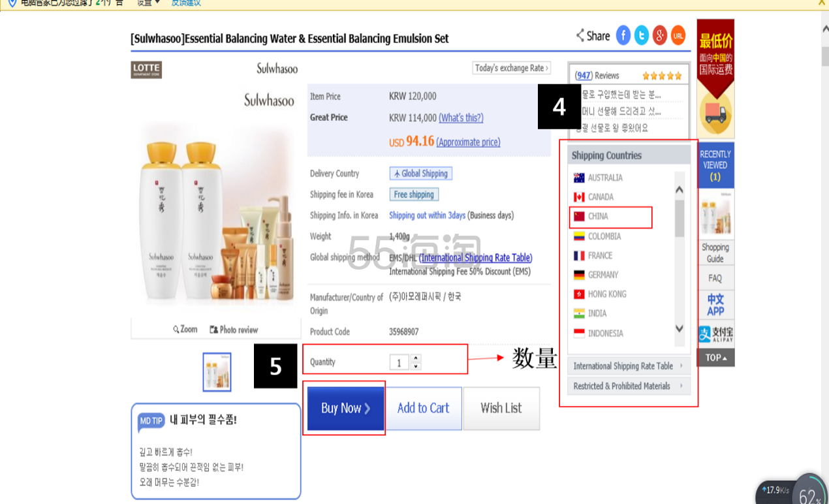Click the TOP back-to-top button
This screenshot has width=829, height=504.
click(715, 358)
